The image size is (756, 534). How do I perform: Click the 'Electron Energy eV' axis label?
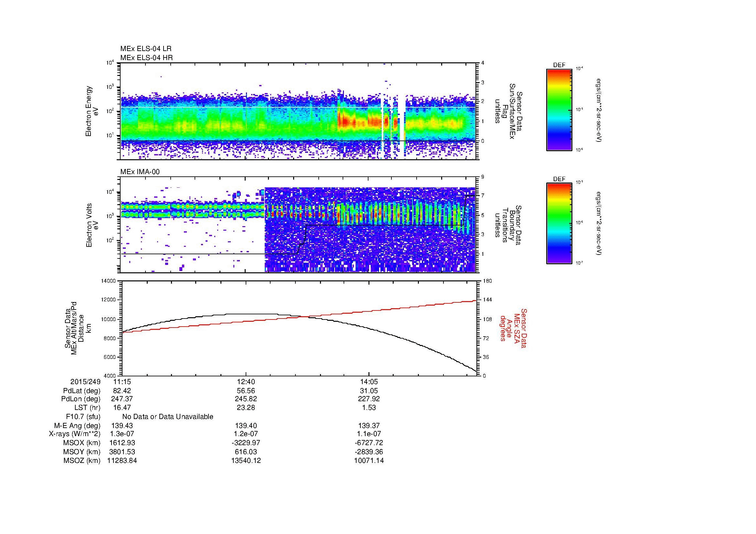tap(92, 111)
